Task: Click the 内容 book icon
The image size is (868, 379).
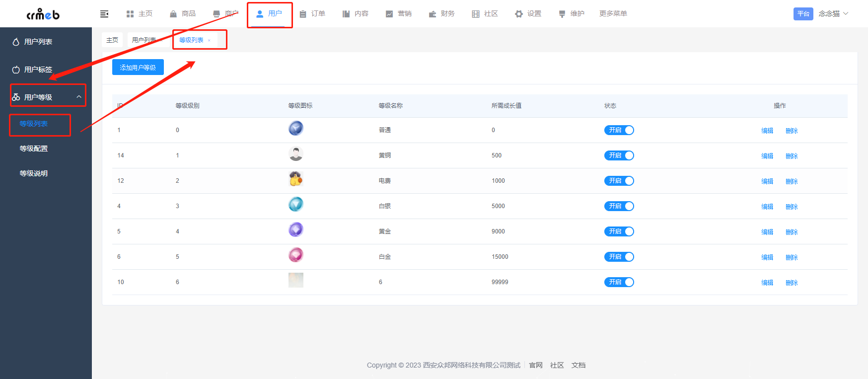Action: (346, 14)
